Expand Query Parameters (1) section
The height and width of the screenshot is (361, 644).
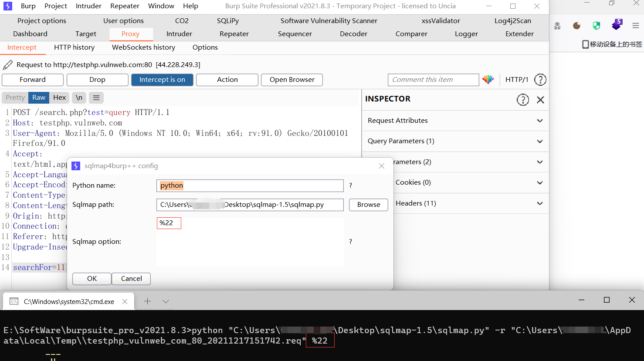(455, 141)
